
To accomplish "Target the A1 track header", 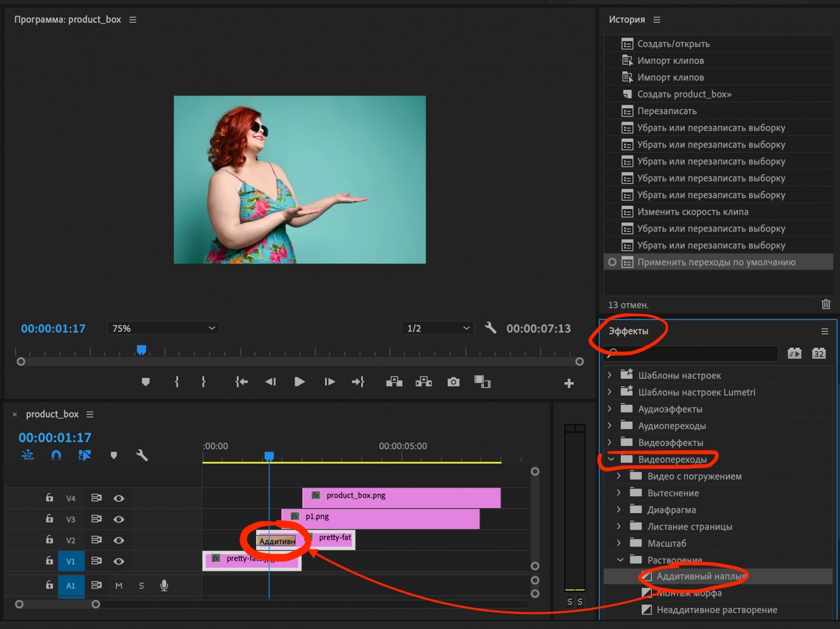I will [x=71, y=586].
